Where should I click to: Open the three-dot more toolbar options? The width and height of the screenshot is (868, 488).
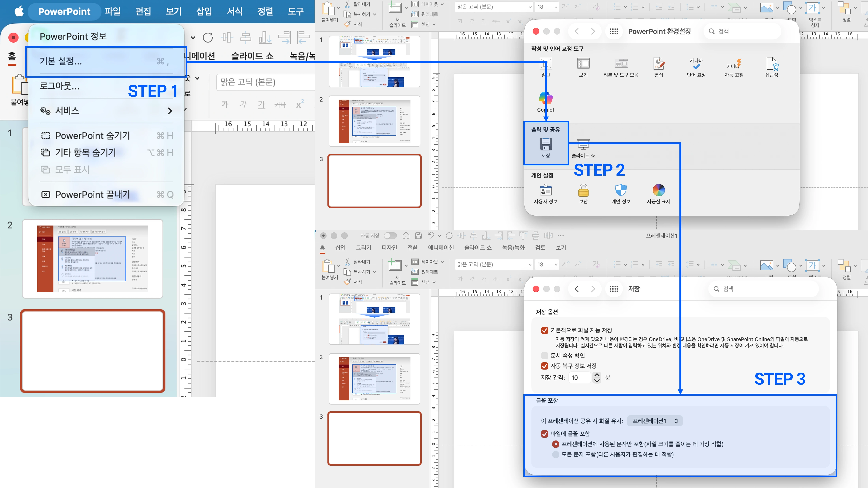[x=561, y=236]
